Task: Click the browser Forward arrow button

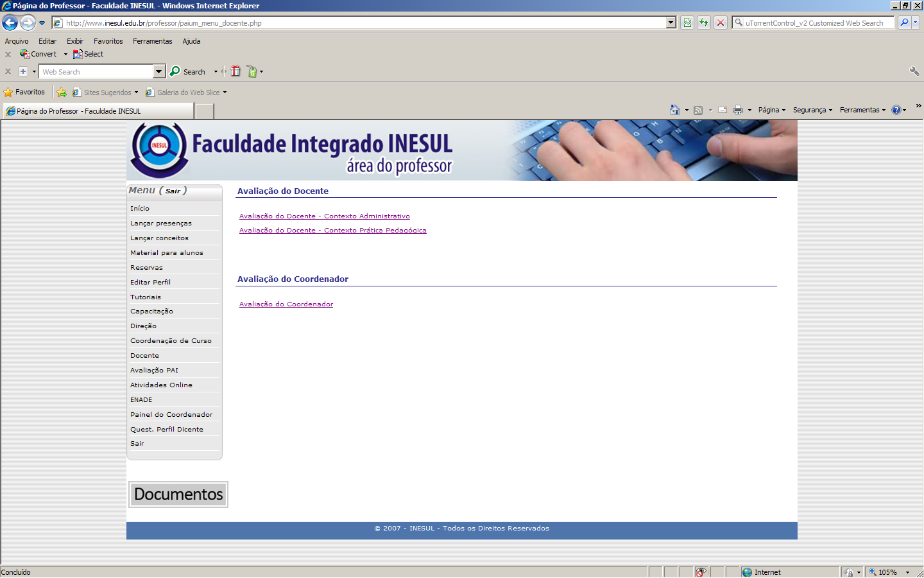Action: coord(28,22)
